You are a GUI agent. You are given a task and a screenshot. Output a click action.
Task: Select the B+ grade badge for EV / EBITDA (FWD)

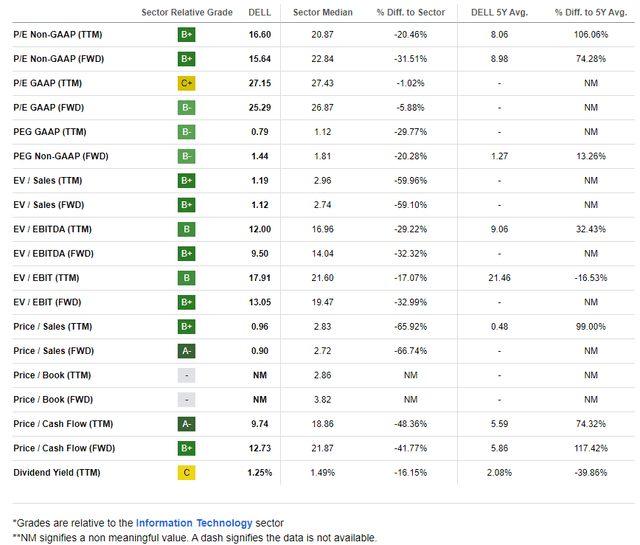click(187, 254)
